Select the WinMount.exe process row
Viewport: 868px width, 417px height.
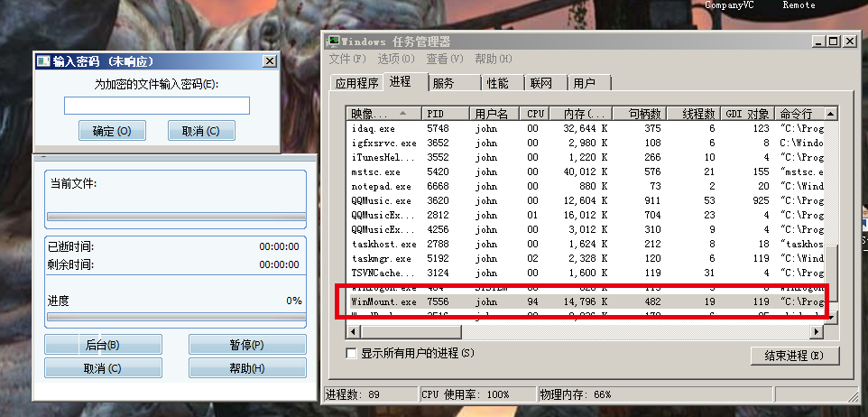coord(586,301)
